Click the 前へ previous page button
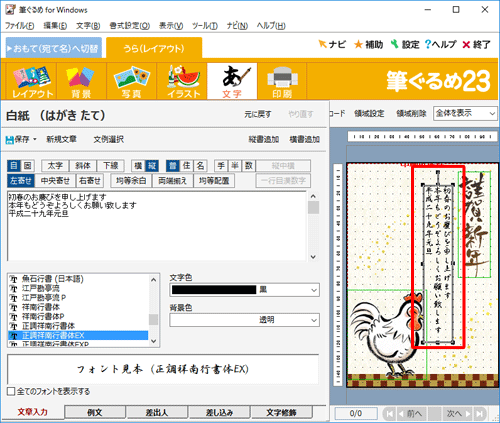500x423 pixels. (x=411, y=414)
